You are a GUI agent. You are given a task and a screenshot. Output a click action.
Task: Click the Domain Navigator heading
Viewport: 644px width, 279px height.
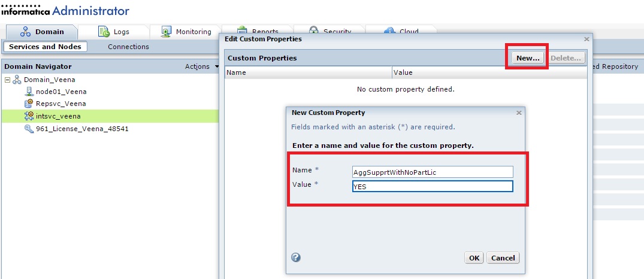click(38, 66)
